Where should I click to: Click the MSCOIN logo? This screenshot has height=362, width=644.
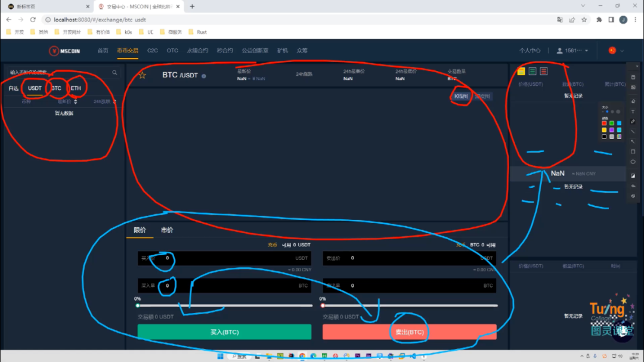(x=64, y=51)
